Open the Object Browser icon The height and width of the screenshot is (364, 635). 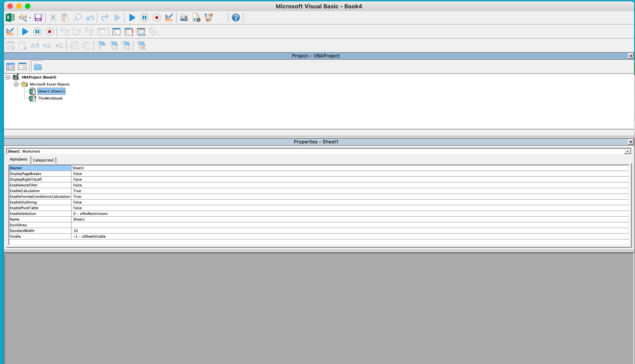208,18
